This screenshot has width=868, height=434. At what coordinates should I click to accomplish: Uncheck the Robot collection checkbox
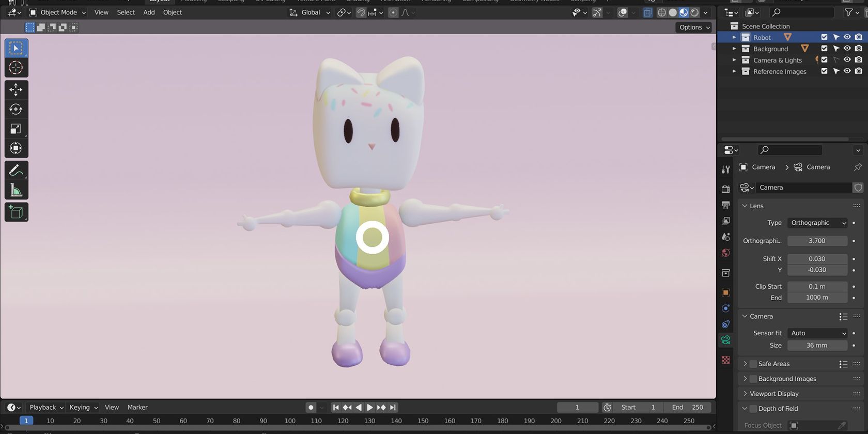tap(824, 37)
